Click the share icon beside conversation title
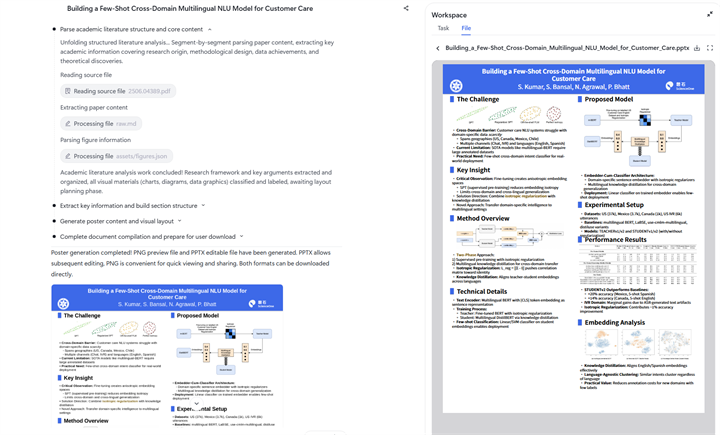The image size is (720, 435). tap(406, 8)
